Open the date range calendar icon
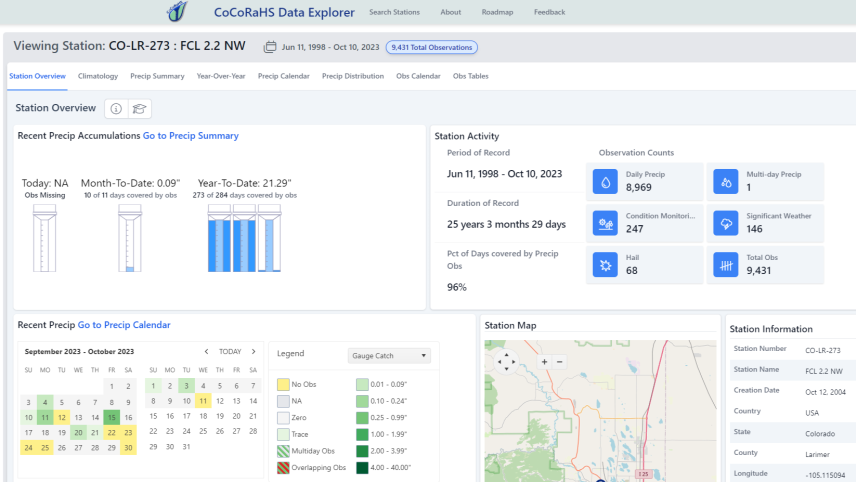The image size is (856, 482). tap(270, 47)
